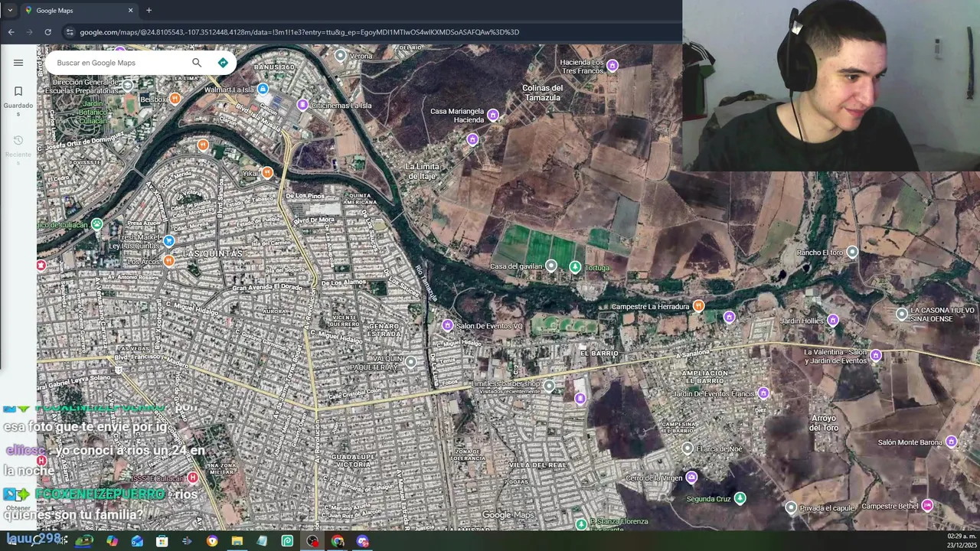The image size is (980, 551).
Task: Open Microsoft Store from the taskbar
Action: (162, 541)
